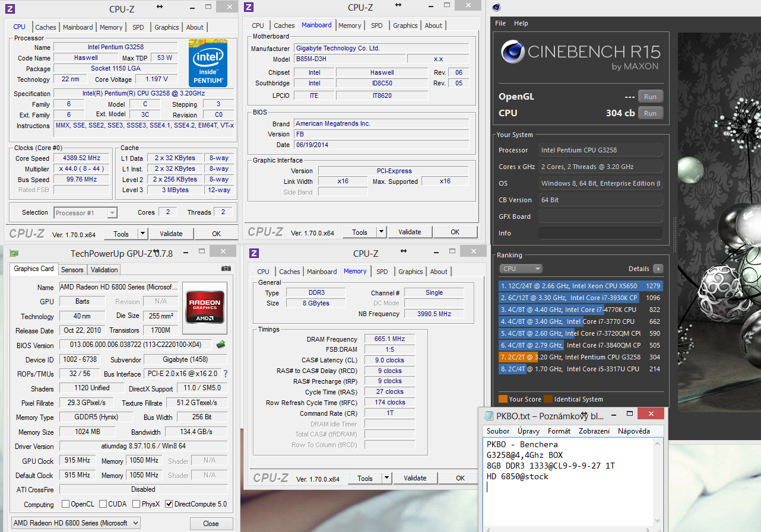Click the Z icon of CPU-Z Memory window

pyautogui.click(x=254, y=253)
